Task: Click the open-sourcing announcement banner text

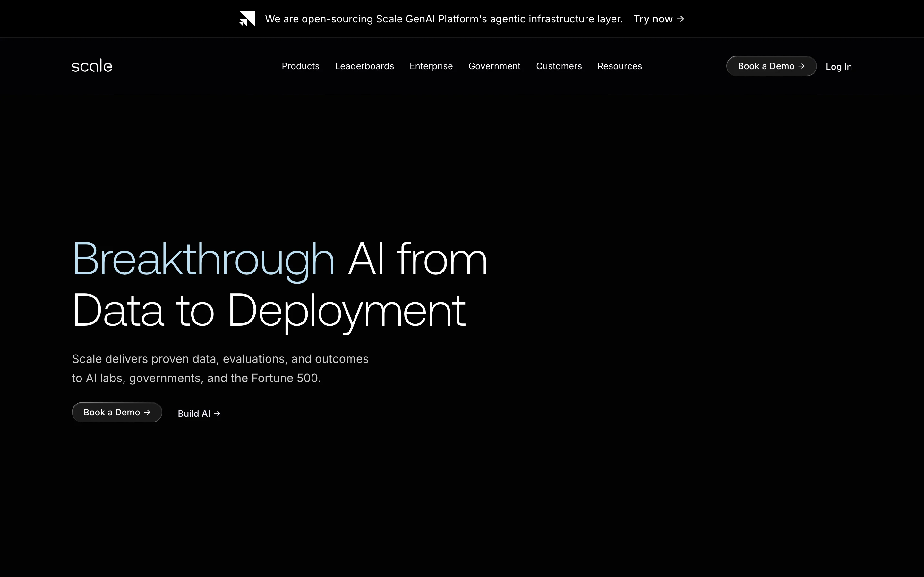Action: pos(444,19)
